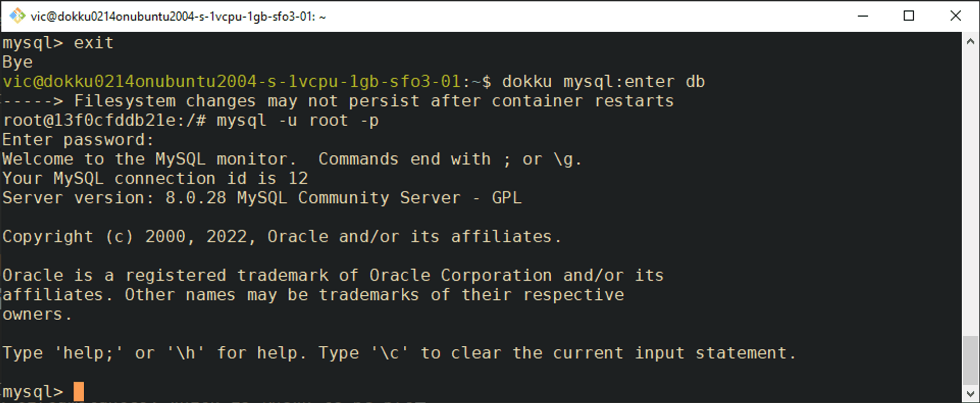Click the Copyright 2000, 2022 Oracle line
The width and height of the screenshot is (980, 403).
tap(282, 236)
